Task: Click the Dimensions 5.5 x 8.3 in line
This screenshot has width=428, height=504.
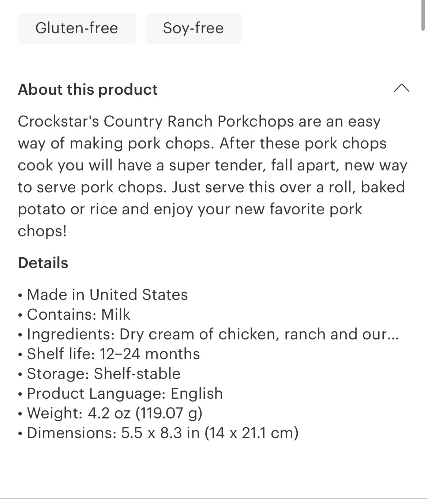Action: pos(162,433)
